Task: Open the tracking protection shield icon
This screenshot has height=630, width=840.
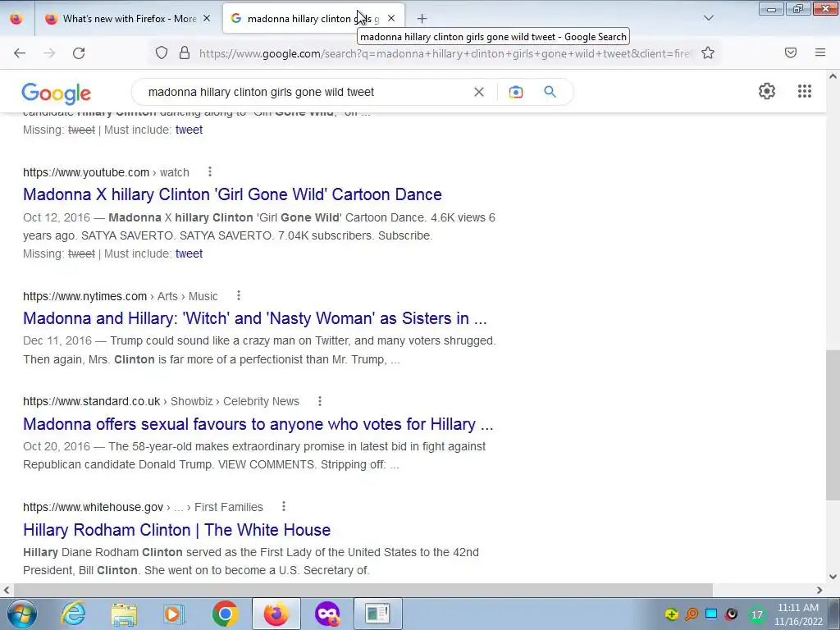Action: 162,52
